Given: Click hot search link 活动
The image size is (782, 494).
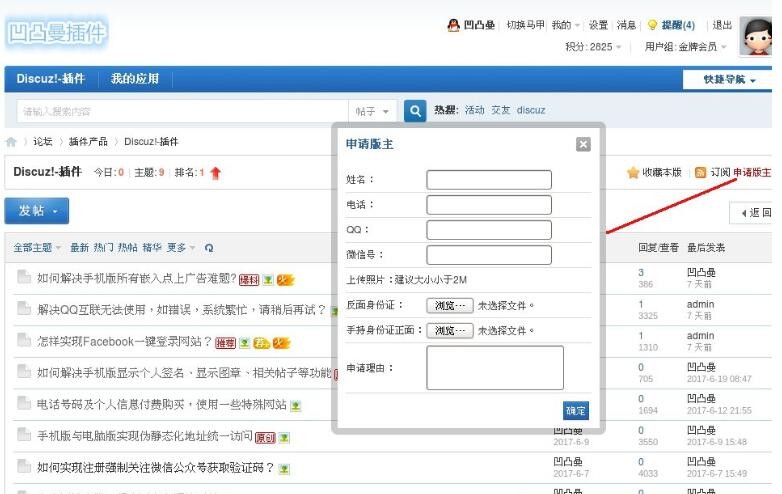Looking at the screenshot, I should pos(474,110).
